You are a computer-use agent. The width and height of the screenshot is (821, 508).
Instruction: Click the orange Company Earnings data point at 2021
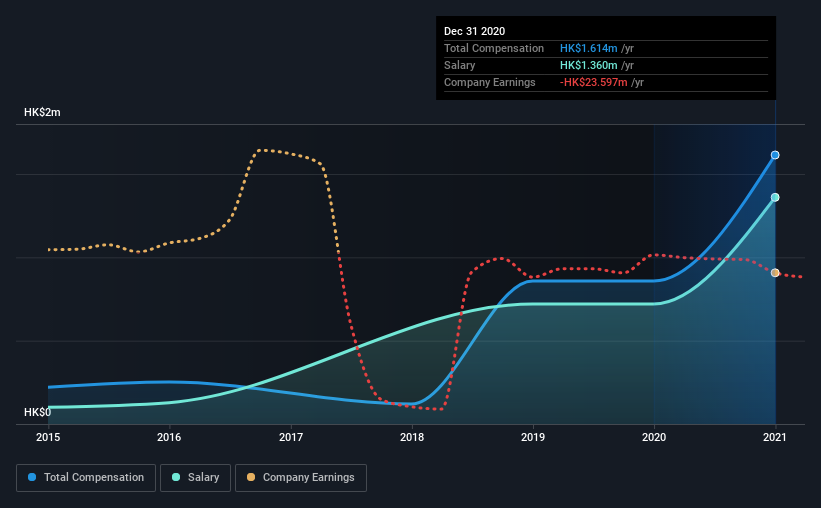coord(775,273)
